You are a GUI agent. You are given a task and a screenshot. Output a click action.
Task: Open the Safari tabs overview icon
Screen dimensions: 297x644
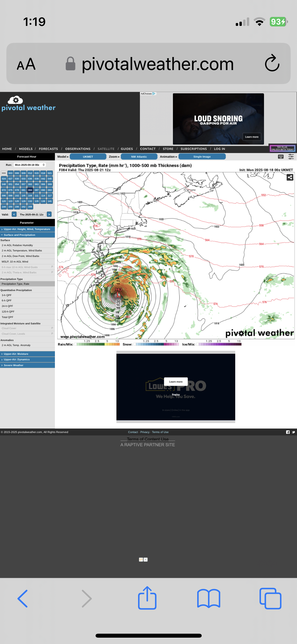pos(270,599)
